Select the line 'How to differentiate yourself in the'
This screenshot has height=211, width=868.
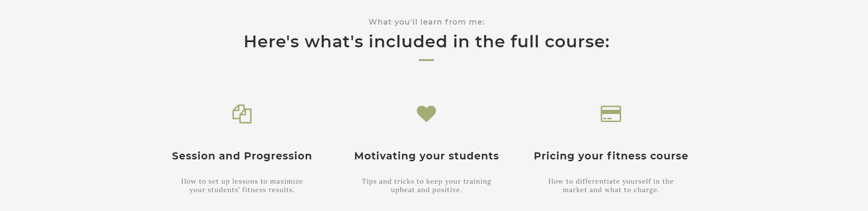click(x=611, y=181)
